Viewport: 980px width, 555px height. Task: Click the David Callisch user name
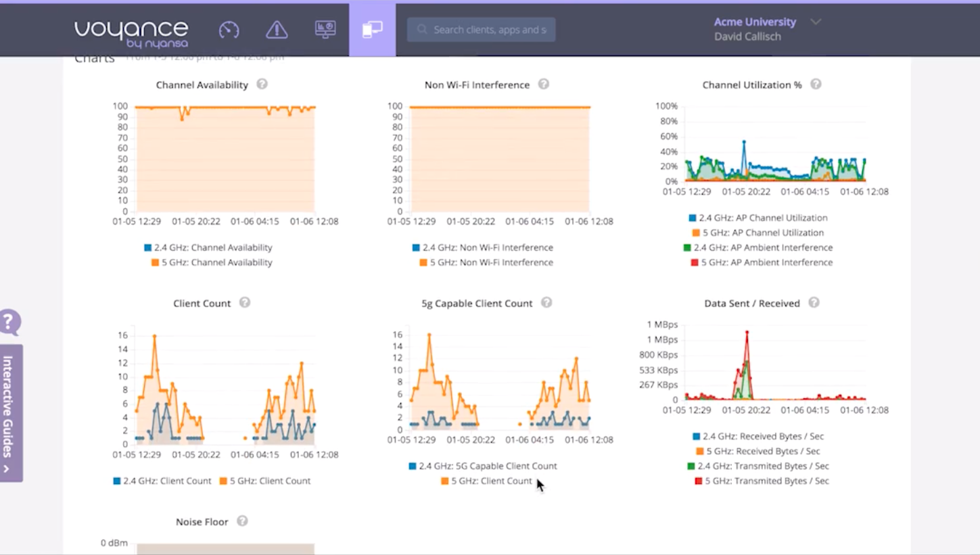pyautogui.click(x=747, y=37)
